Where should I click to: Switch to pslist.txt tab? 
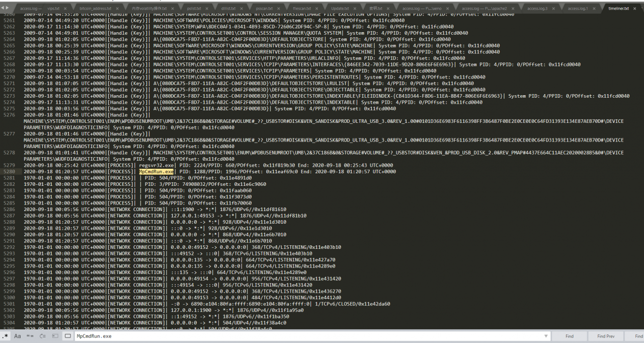pos(194,9)
